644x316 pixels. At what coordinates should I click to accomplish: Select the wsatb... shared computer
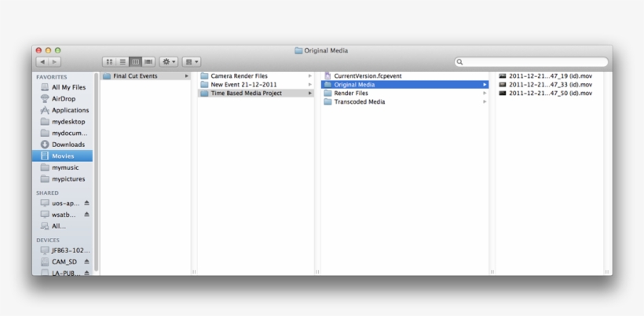click(58, 215)
